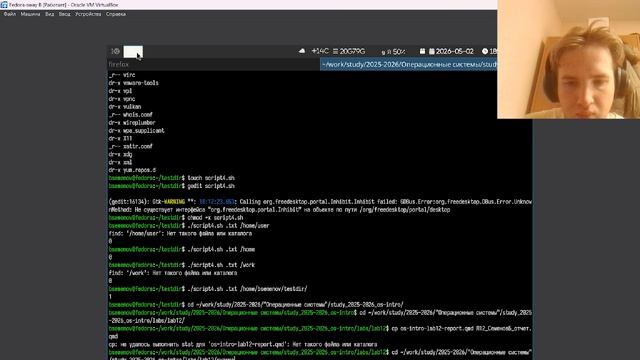Select the terminal tab titled ~/work/study/2025-2026
The height and width of the screenshot is (360, 640).
pyautogui.click(x=409, y=64)
